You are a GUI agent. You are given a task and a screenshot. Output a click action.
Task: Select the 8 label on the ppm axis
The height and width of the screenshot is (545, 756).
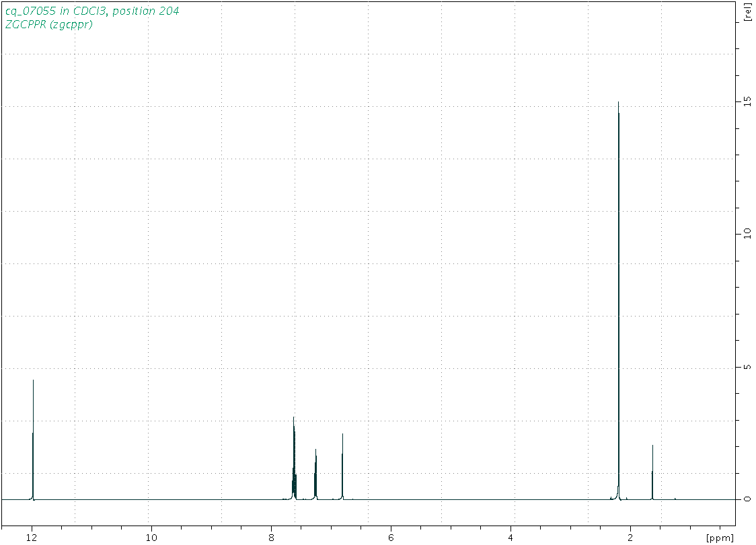[x=271, y=537]
